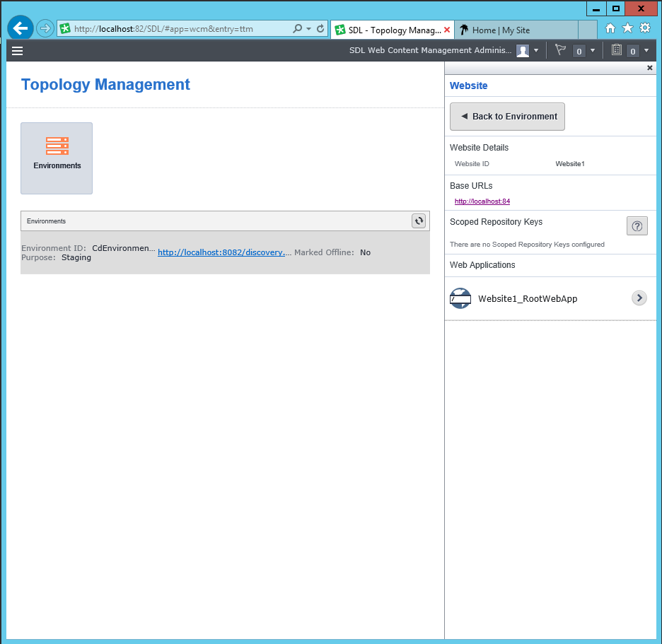
Task: Expand the notifications dropdown arrow
Action: 593,51
